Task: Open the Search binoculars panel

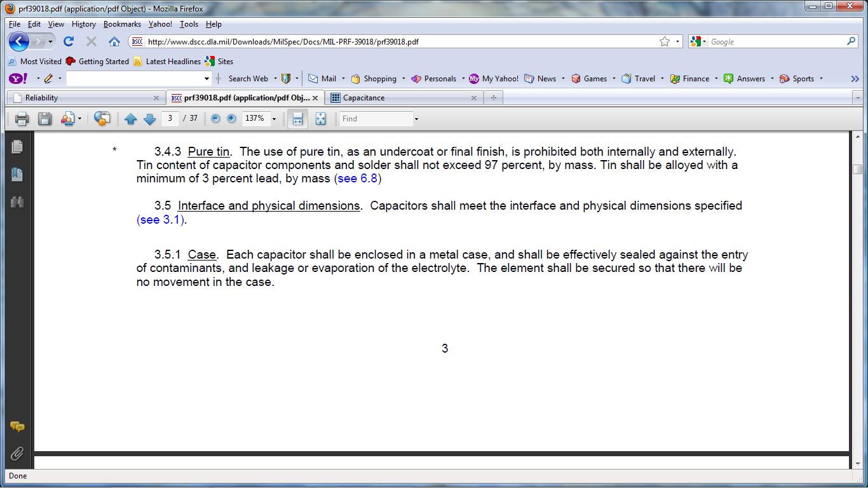Action: point(17,202)
